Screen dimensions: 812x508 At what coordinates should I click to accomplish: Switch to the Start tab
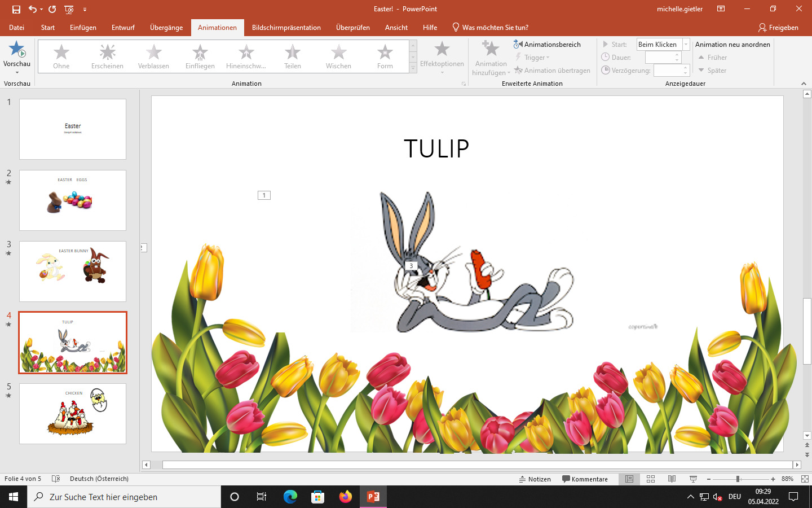point(48,27)
